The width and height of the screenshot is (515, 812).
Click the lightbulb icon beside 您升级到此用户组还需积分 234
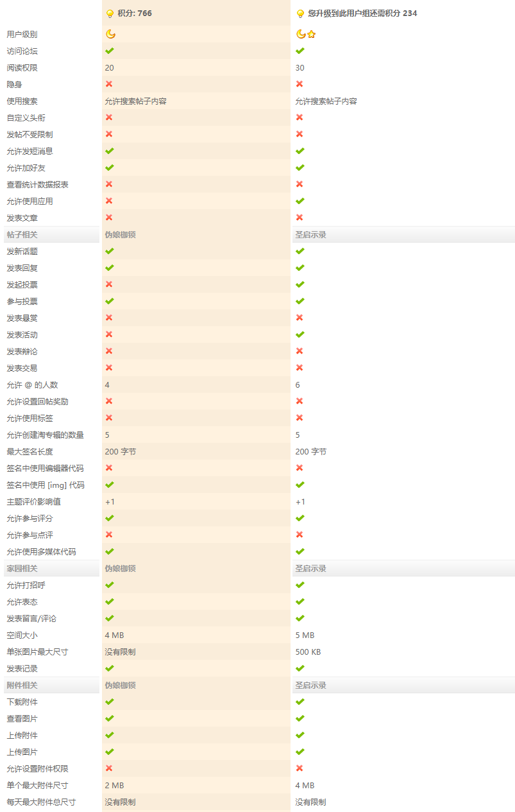[300, 13]
